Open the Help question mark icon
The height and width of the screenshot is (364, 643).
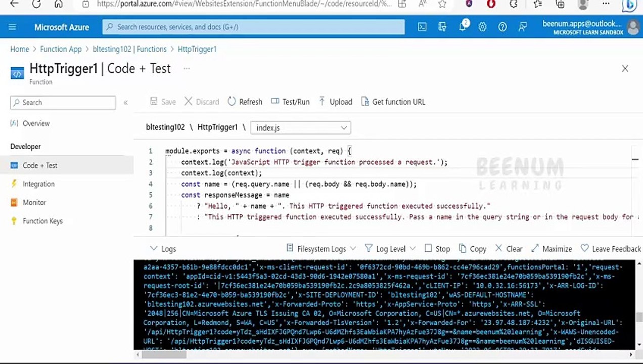coord(502,27)
